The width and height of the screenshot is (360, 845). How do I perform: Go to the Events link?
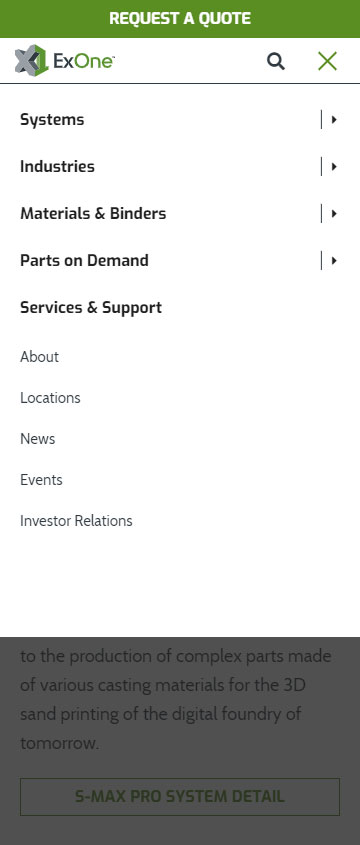41,480
